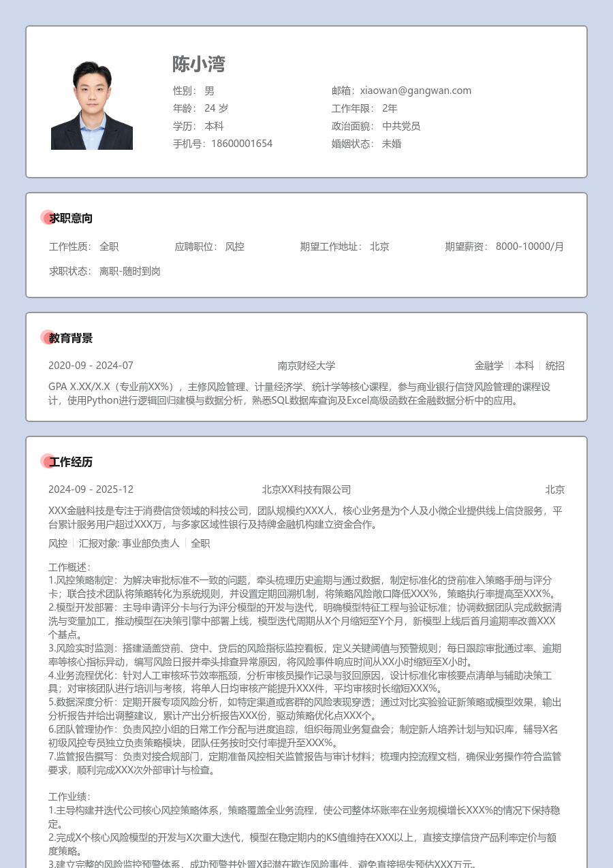613x868 pixels.
Task: Click the red circle icon beside 工作经历
Action: [x=46, y=462]
